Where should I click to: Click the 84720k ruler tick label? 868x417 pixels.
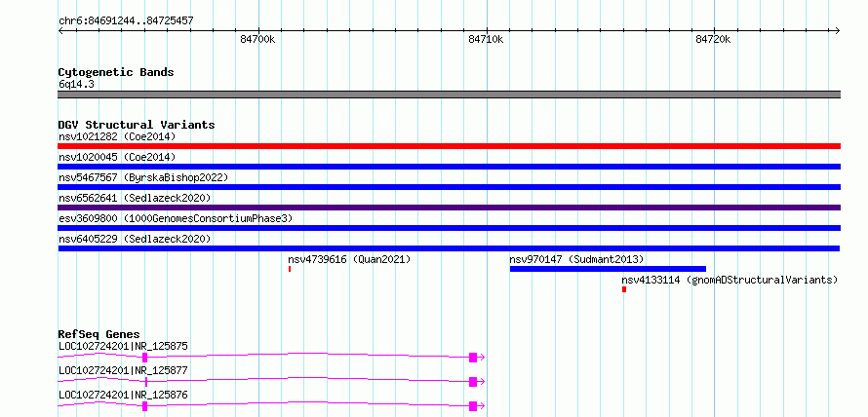coord(713,39)
